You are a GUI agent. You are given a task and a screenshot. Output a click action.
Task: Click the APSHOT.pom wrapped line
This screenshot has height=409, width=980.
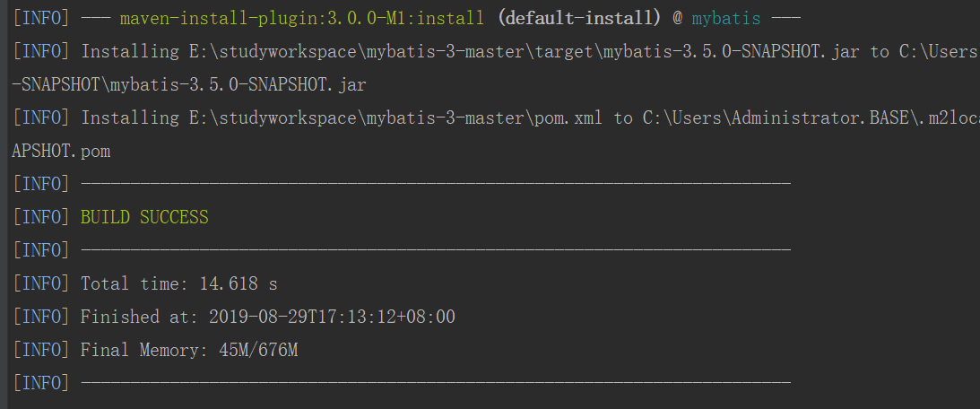61,152
